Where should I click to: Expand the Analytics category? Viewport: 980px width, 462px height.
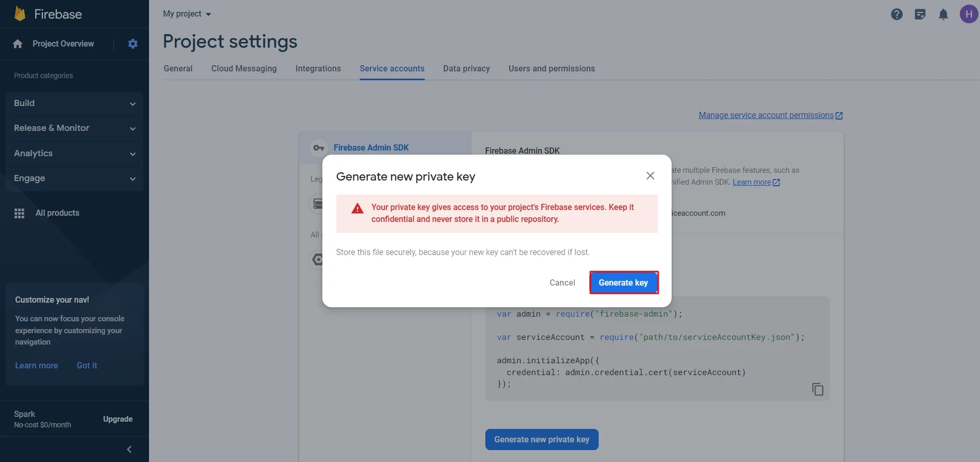75,154
